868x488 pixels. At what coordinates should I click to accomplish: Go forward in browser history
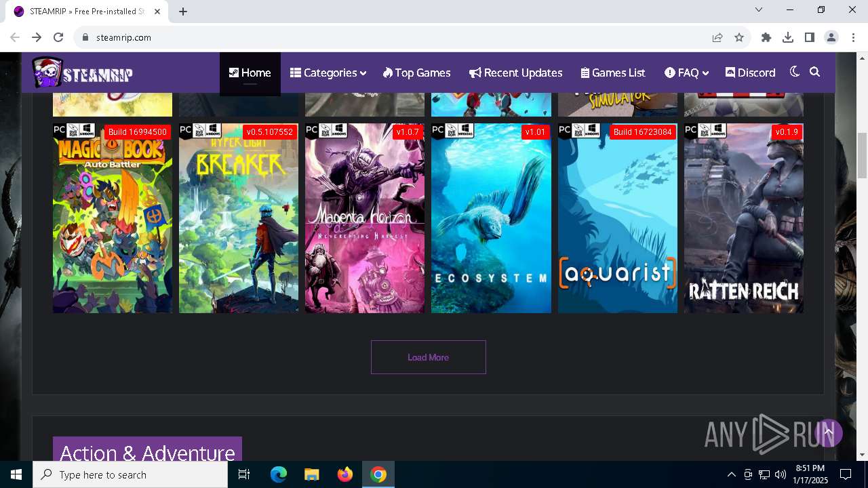click(37, 37)
